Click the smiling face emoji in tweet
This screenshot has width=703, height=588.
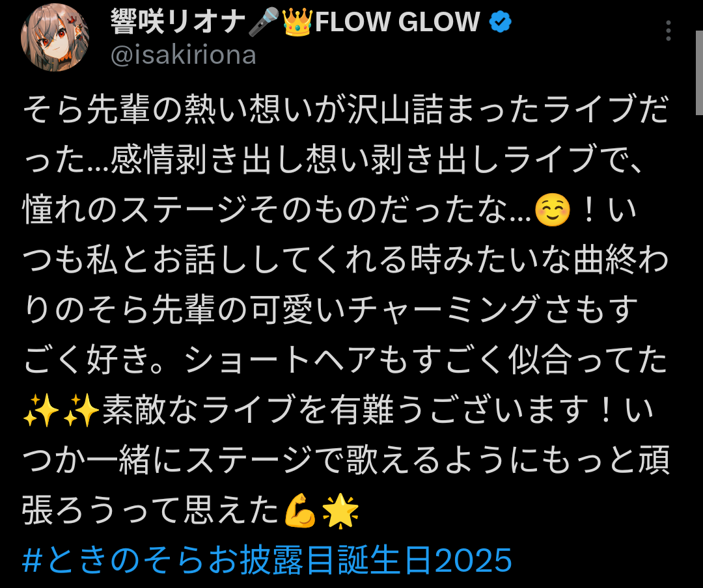(x=553, y=209)
